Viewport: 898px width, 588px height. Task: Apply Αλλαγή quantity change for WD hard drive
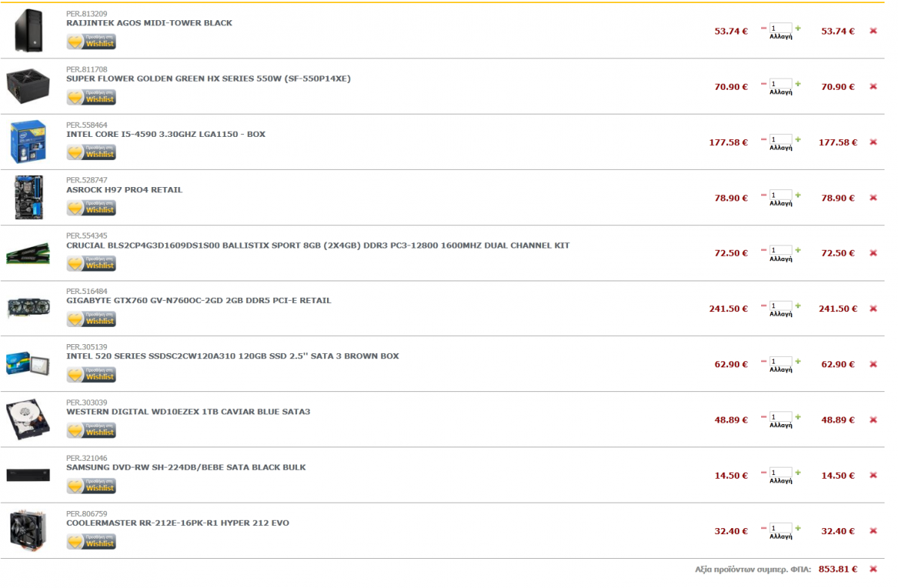(x=781, y=426)
